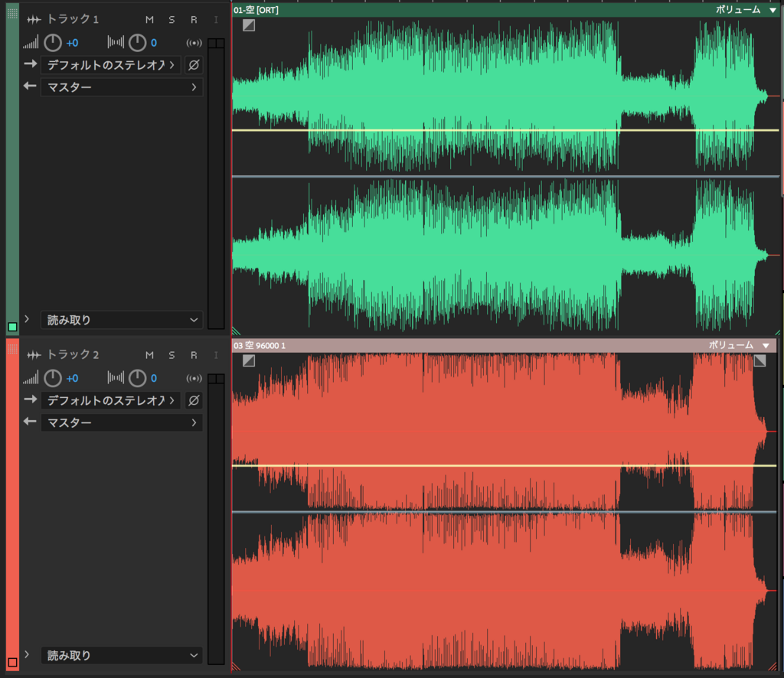Open Track 2 input dropdown デフォルトのステレオ入
The height and width of the screenshot is (678, 784).
click(x=110, y=400)
